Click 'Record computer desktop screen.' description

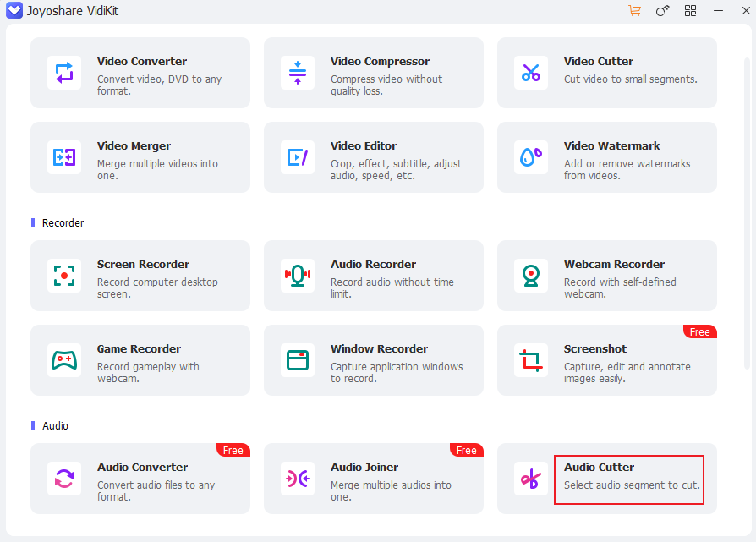click(x=157, y=287)
